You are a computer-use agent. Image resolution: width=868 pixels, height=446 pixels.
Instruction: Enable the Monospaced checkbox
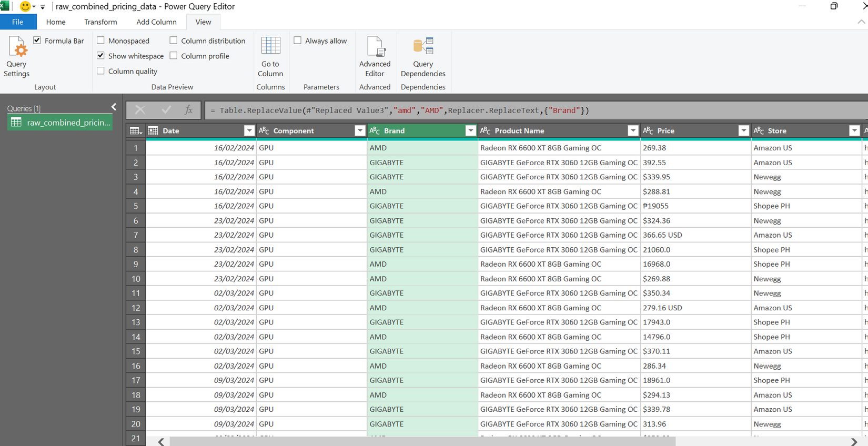[x=101, y=40]
